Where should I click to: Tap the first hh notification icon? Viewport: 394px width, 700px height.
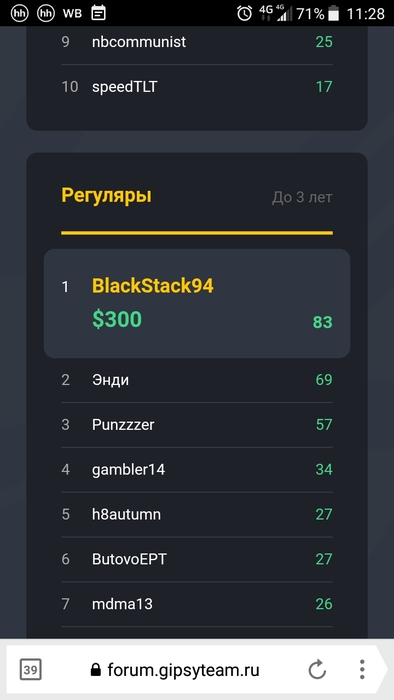point(19,13)
